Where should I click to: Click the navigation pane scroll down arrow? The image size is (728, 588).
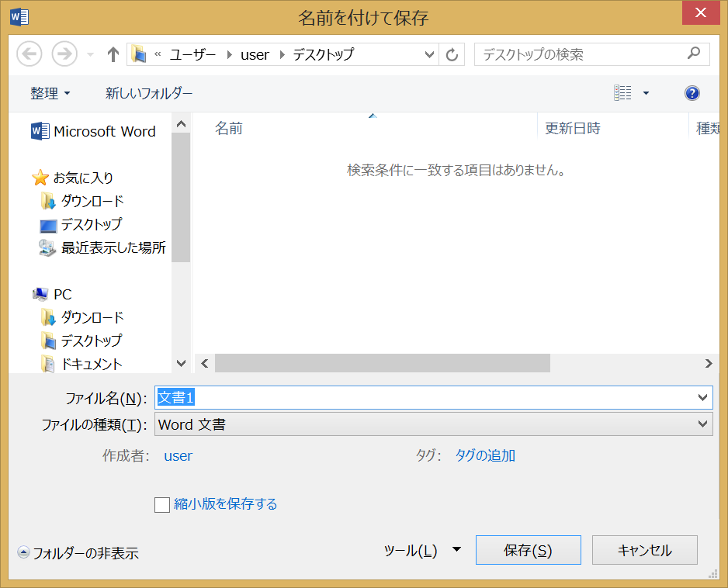point(181,363)
